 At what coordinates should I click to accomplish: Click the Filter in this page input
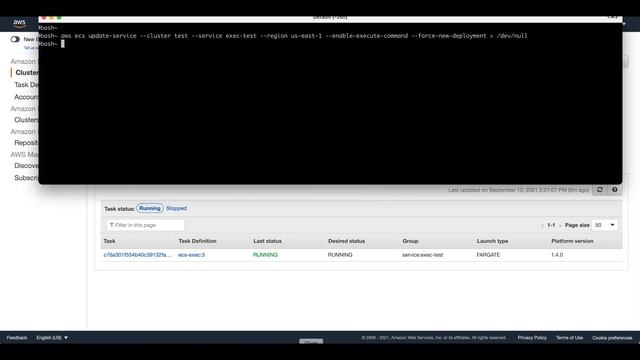(145, 225)
